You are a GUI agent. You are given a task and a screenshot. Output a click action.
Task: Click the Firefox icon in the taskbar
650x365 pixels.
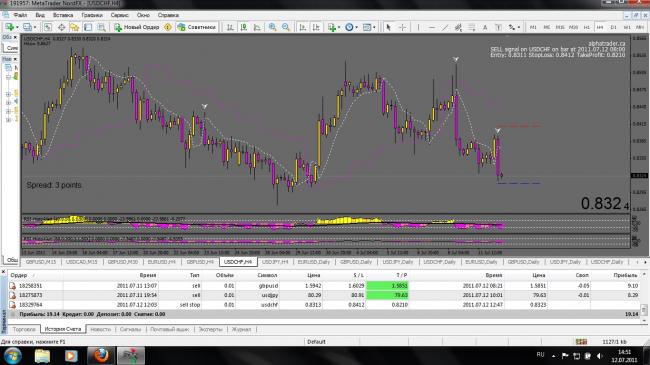pos(101,355)
